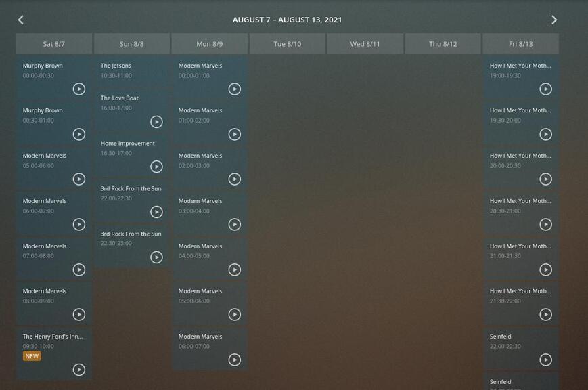Play Saturday Modern Marvels 06:00-07:00

tap(78, 225)
